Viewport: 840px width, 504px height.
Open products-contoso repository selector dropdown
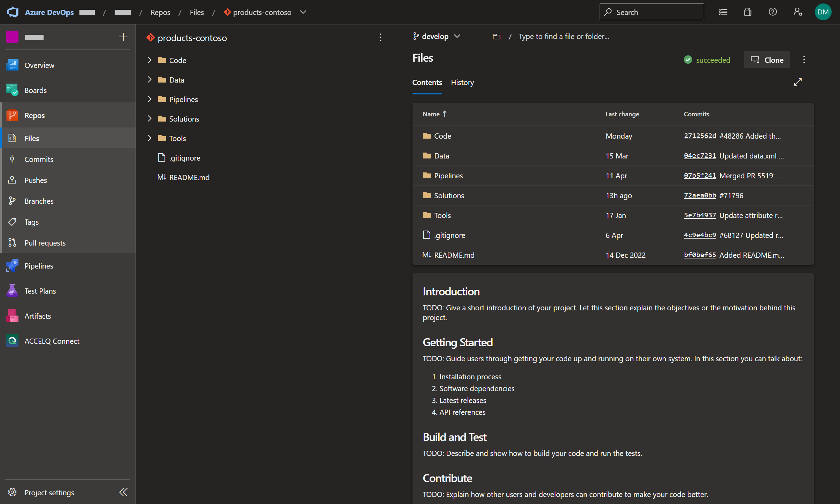pos(303,12)
